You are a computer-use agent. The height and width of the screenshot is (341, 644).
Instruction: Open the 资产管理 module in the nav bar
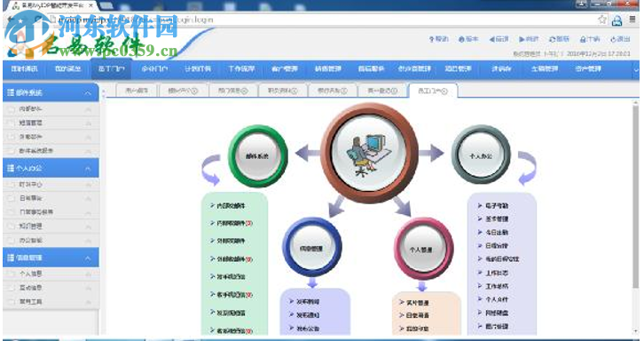588,69
